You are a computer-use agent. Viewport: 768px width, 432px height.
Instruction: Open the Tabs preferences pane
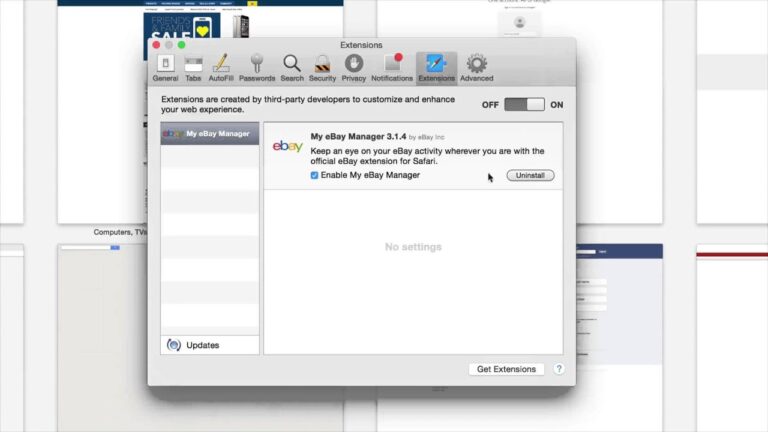[193, 68]
